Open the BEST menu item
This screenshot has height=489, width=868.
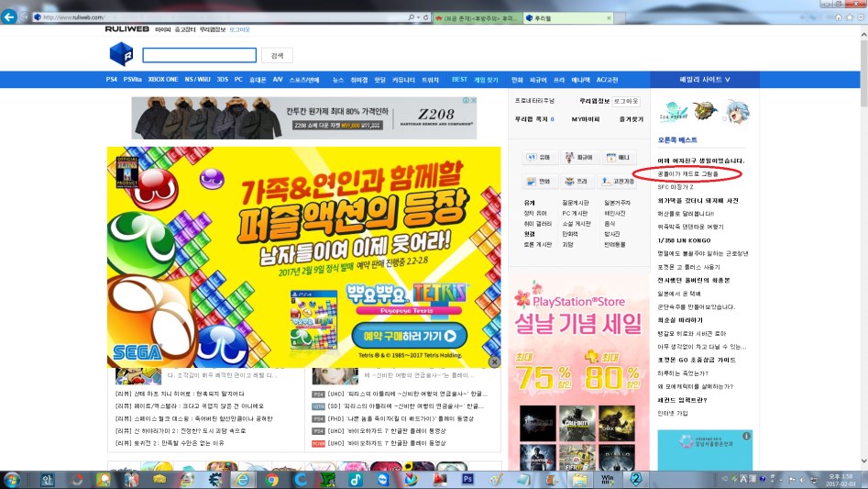(x=459, y=80)
